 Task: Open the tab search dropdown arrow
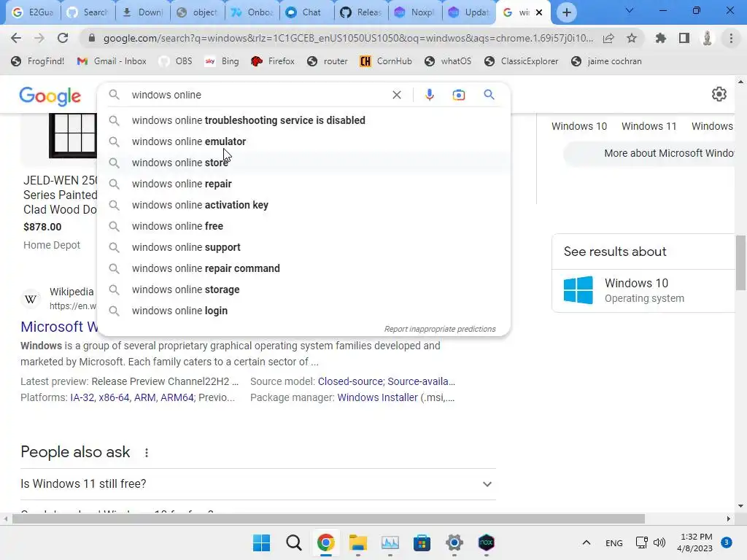point(630,10)
